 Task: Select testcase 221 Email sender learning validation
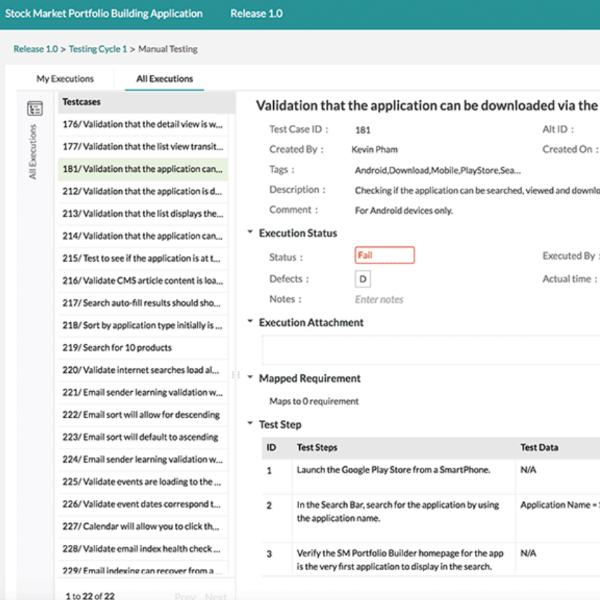tap(143, 392)
